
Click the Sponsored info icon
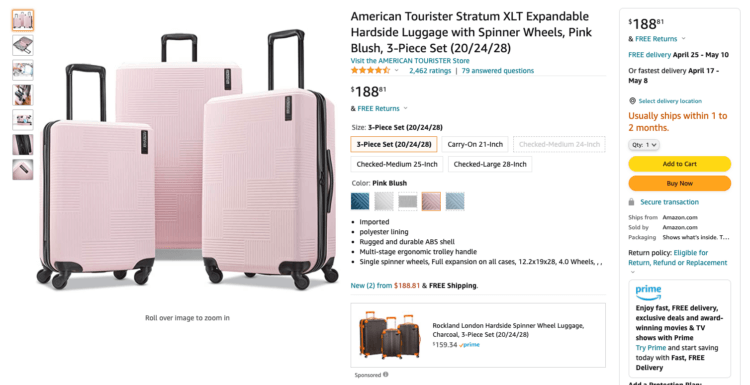point(386,375)
